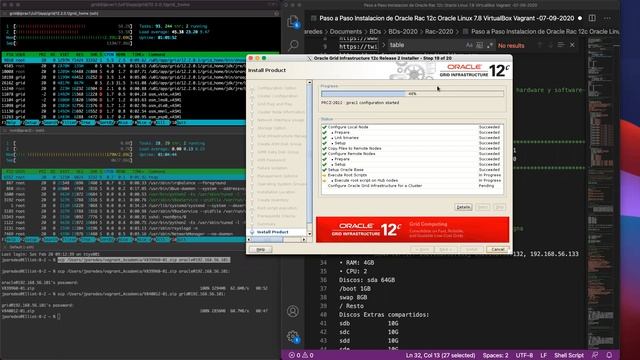
Task: Open the VS Code Manage gear icon
Action: tap(293, 337)
